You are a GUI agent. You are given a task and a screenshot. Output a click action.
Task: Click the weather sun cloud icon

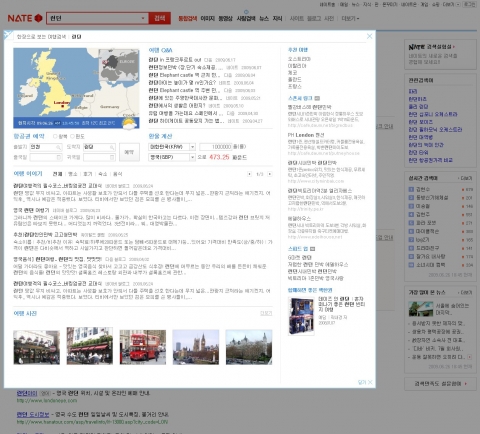pos(130,123)
